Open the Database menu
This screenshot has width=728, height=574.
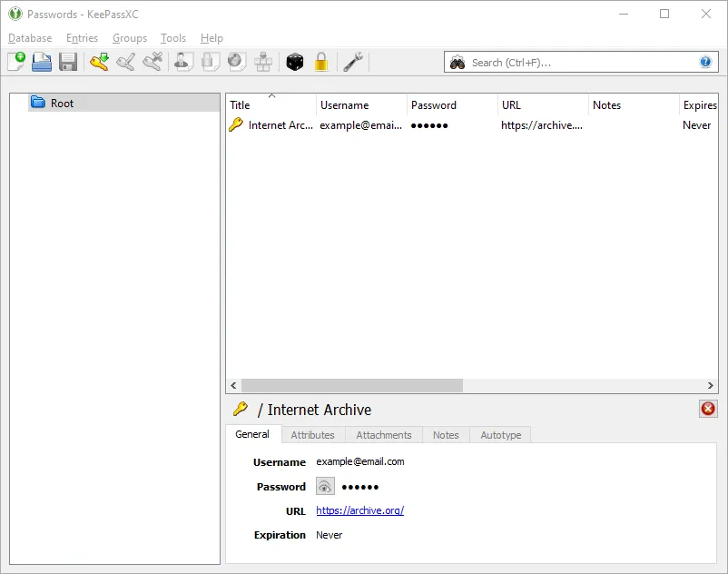30,38
